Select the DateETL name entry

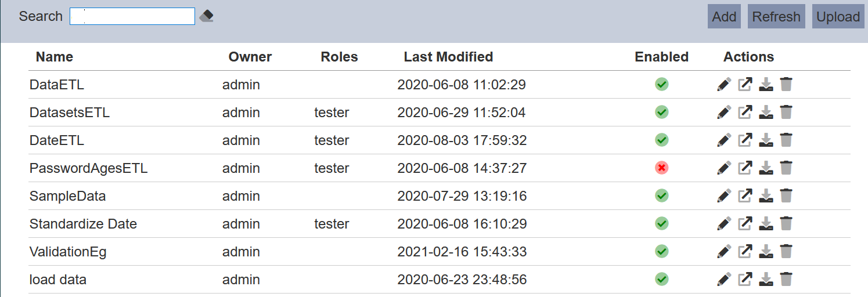point(57,140)
